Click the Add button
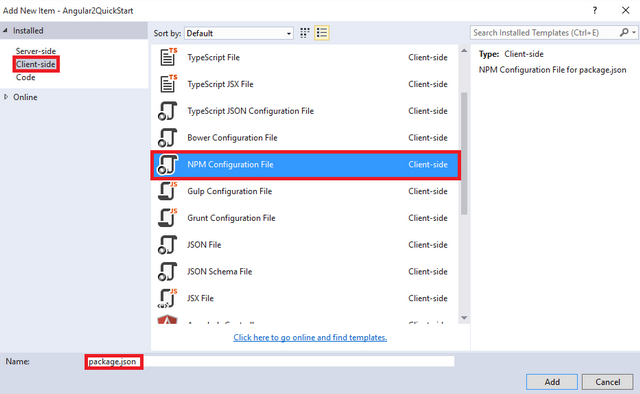Image resolution: width=640 pixels, height=394 pixels. coord(552,382)
